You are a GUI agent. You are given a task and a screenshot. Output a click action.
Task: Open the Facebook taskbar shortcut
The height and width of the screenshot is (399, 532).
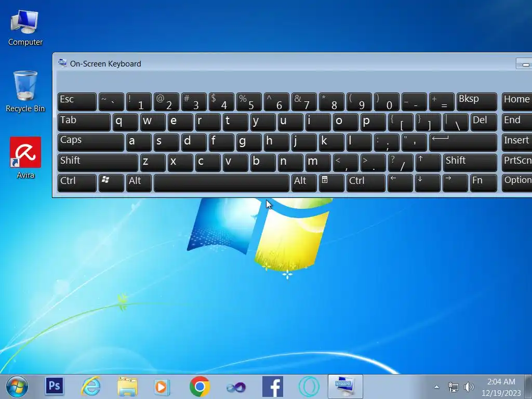pos(273,387)
